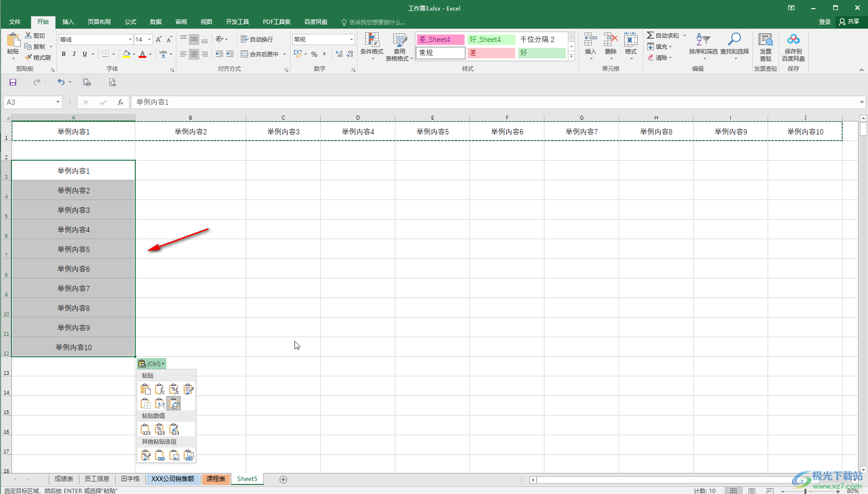Switch to 成绩表 sheet tab
This screenshot has width=868, height=494.
[64, 479]
